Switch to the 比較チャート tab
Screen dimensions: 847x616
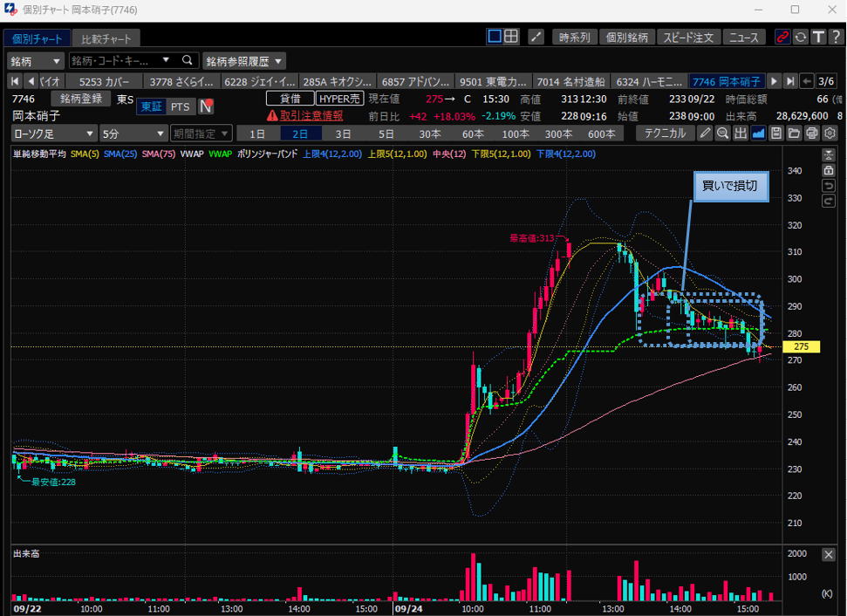coord(106,39)
